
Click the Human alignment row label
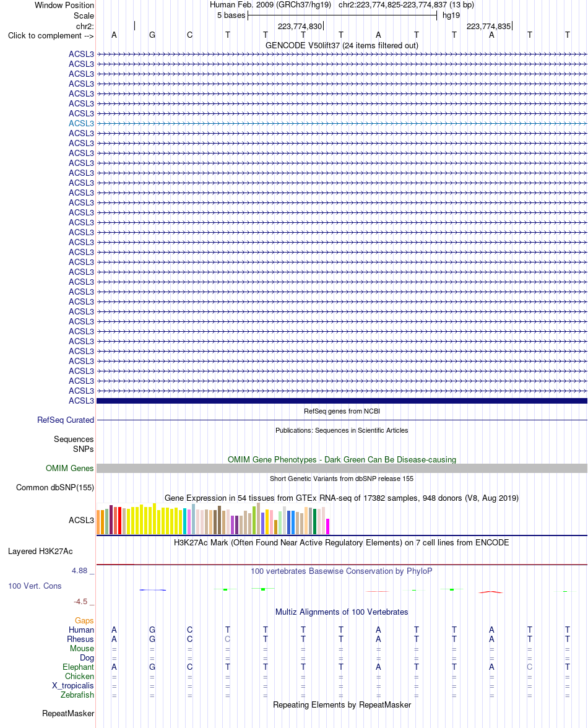(x=81, y=630)
